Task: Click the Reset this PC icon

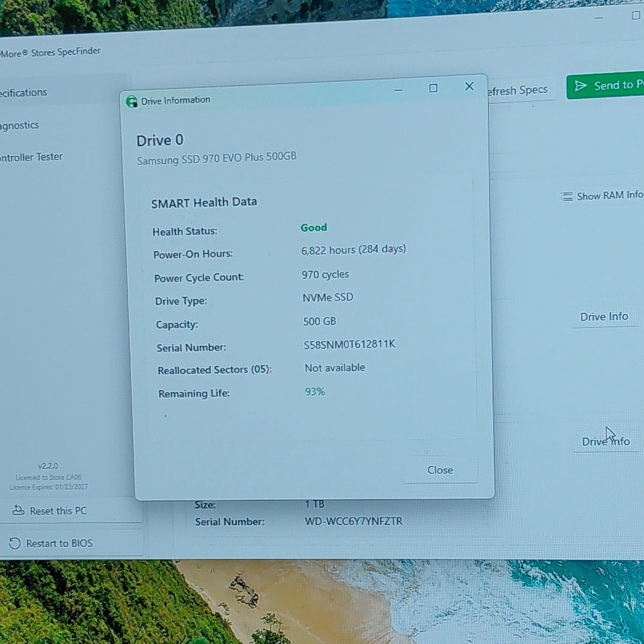Action: pos(18,510)
